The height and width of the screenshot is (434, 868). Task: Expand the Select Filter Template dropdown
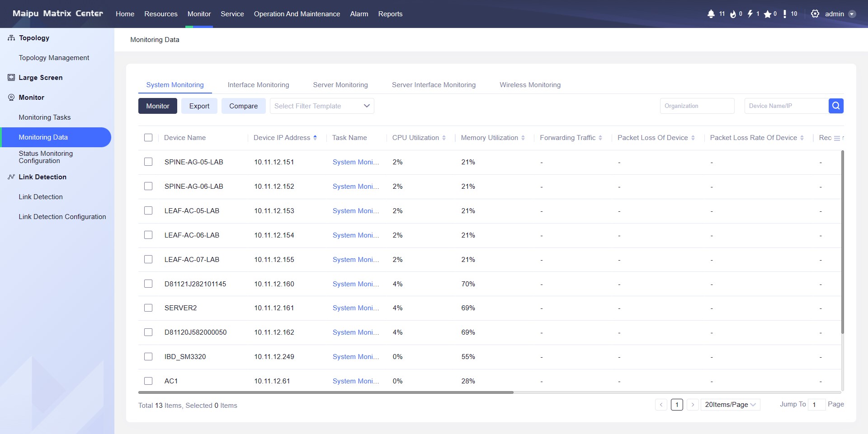pyautogui.click(x=322, y=106)
